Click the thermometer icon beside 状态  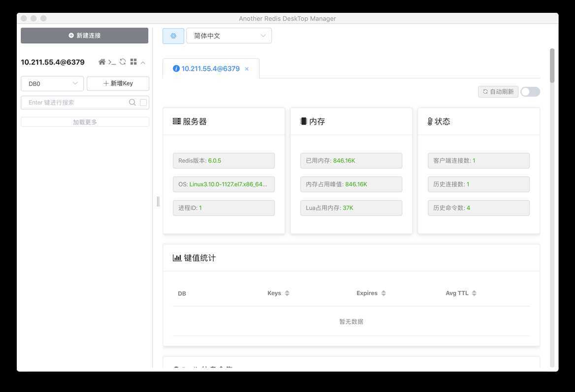430,121
